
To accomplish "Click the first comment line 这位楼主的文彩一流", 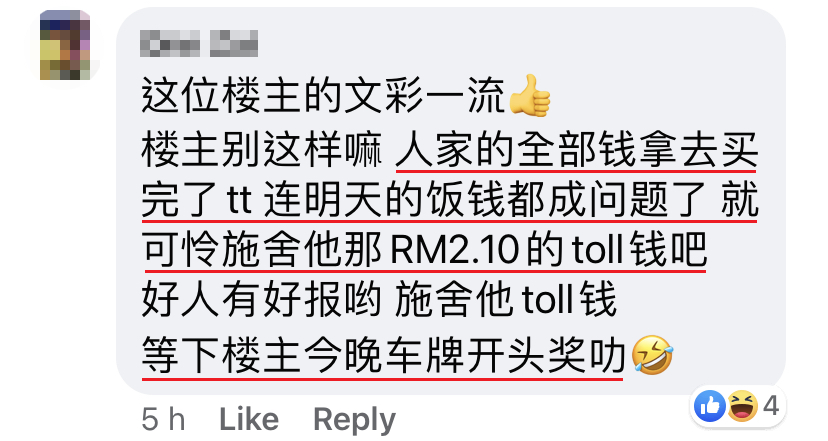I will (x=323, y=96).
